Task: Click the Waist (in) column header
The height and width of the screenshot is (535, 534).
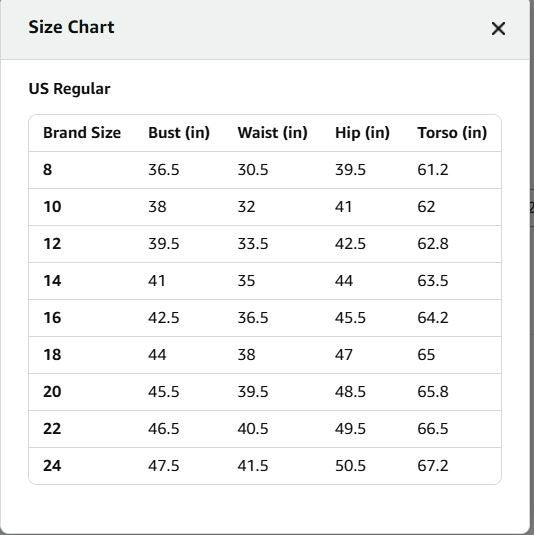Action: click(x=273, y=133)
